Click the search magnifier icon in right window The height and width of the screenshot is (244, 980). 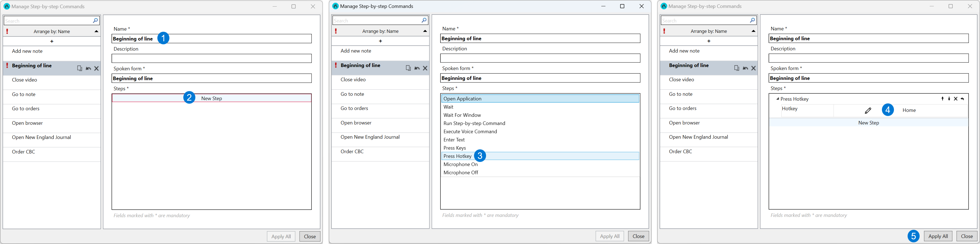pos(752,21)
